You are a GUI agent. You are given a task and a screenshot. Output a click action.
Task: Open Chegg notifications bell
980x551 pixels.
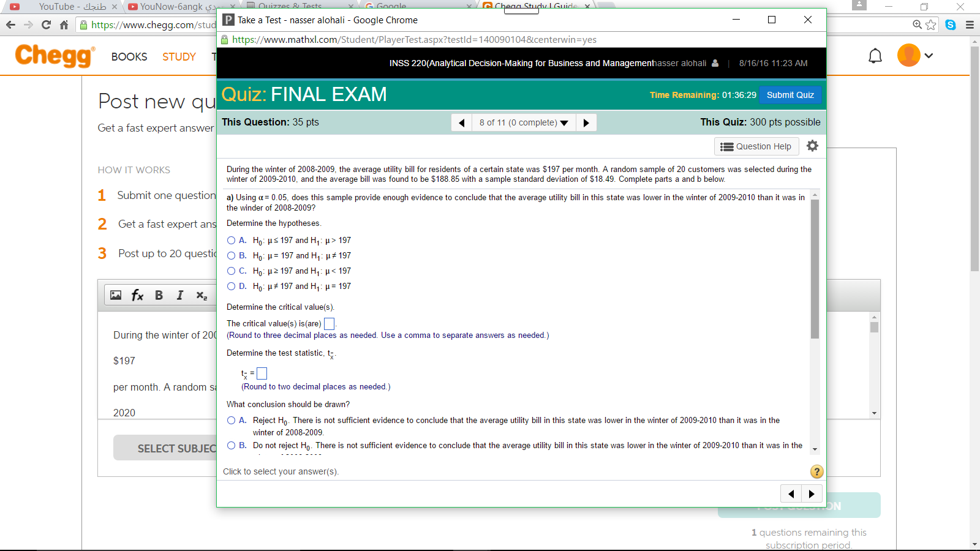coord(875,56)
